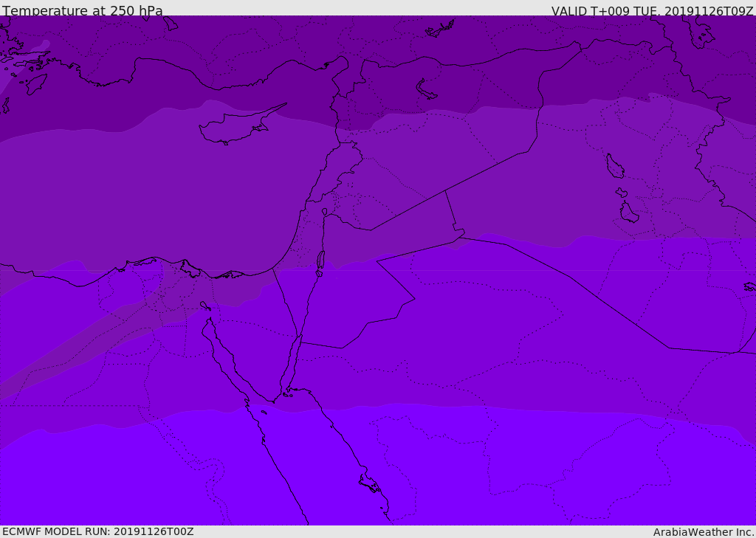Click the 'VALID T+009 TUE. 20191126T09Z' label
Viewport: 756px width, 538px height.
click(653, 10)
